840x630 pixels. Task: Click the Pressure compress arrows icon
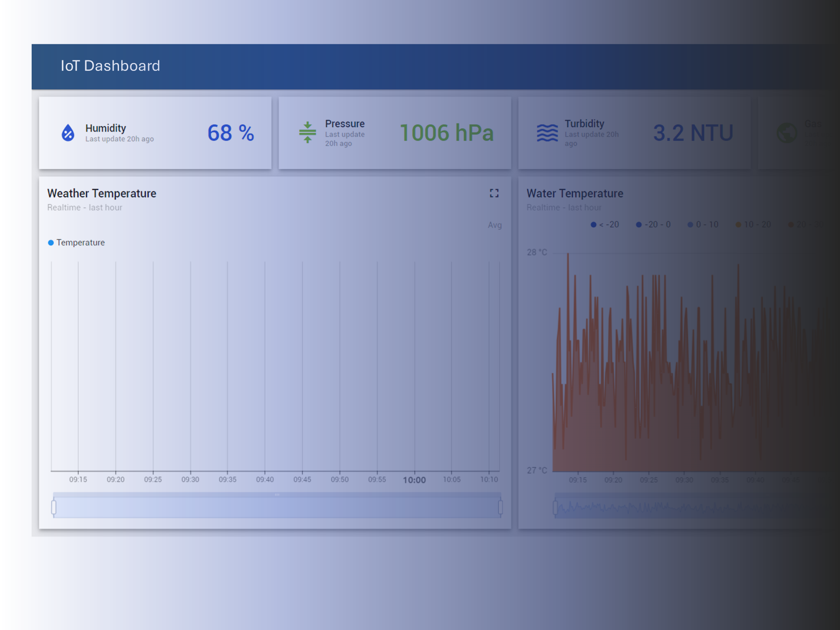tap(308, 133)
